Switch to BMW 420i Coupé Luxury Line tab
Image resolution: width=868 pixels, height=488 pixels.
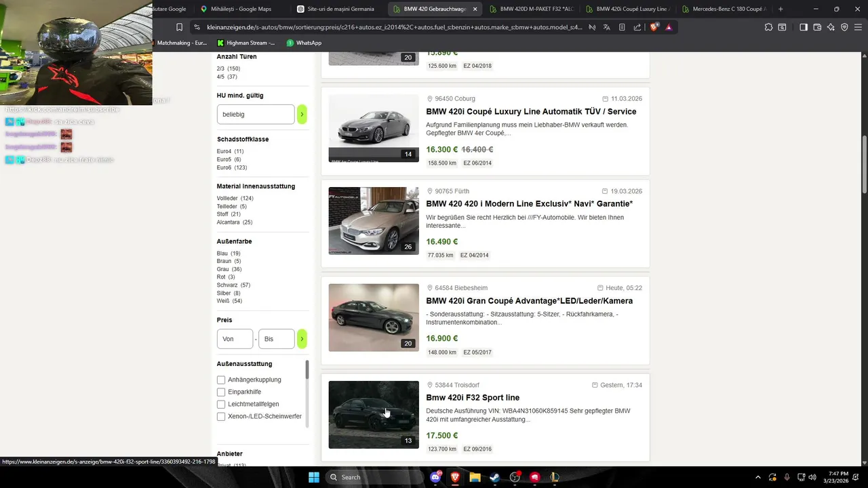(x=629, y=9)
